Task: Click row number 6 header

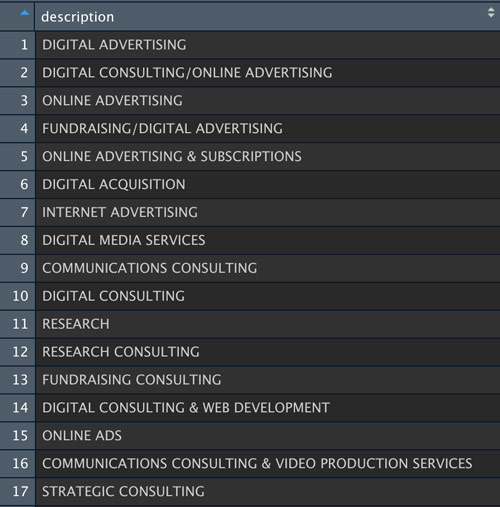Action: pyautogui.click(x=17, y=184)
